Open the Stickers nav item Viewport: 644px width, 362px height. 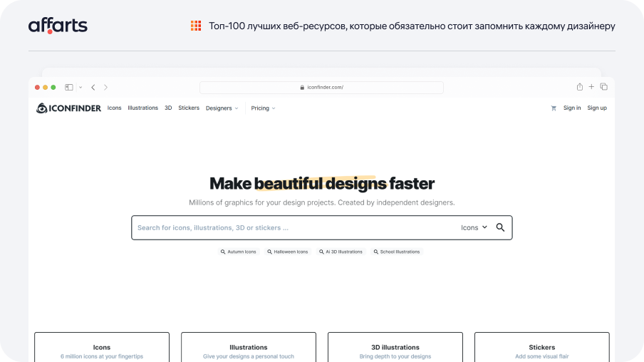click(189, 108)
